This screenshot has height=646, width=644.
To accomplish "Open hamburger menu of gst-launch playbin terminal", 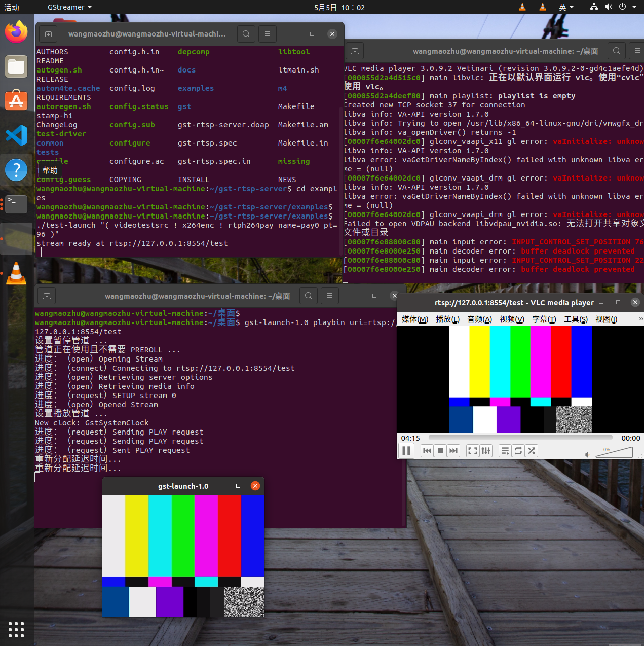I will click(330, 296).
